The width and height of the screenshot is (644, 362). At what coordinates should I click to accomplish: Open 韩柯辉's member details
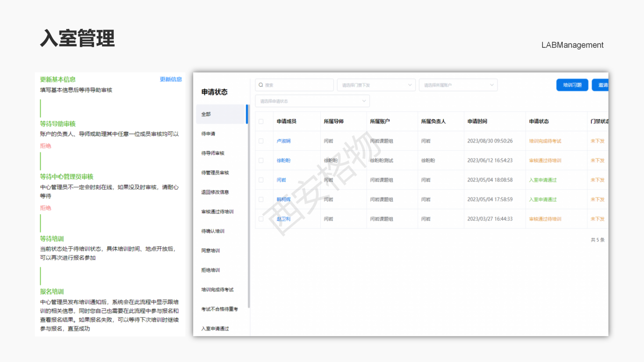tap(284, 200)
